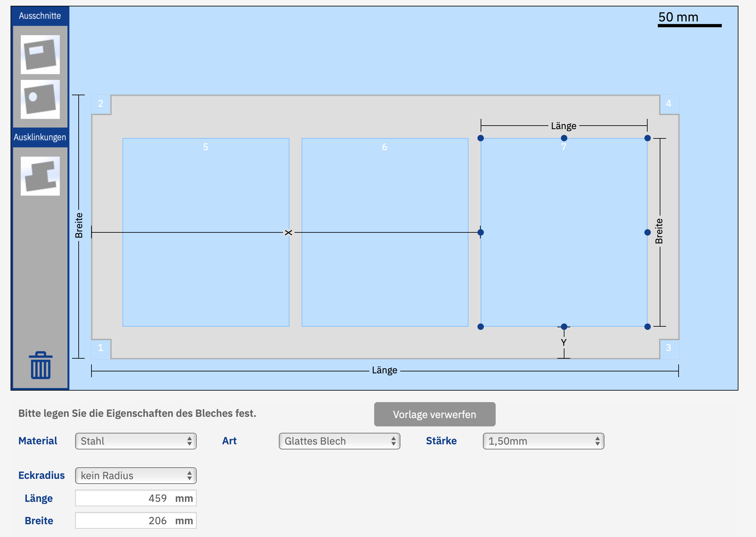
Task: Open the Art dropdown showing Glattes Blech
Action: pyautogui.click(x=339, y=441)
